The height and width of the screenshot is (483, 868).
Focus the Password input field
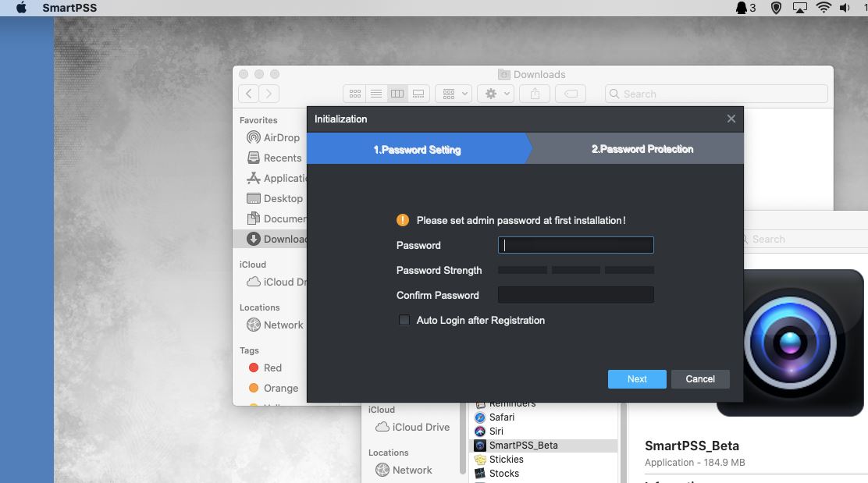[x=576, y=245]
